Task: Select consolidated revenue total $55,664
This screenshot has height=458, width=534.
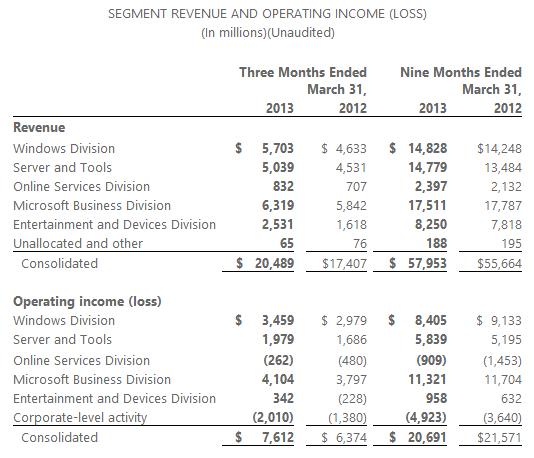Action: point(499,264)
